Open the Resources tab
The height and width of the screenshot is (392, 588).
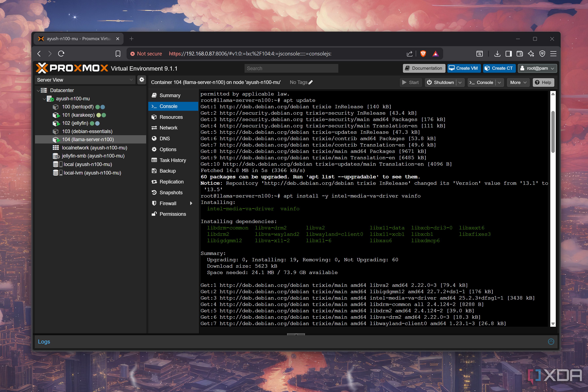click(x=173, y=117)
